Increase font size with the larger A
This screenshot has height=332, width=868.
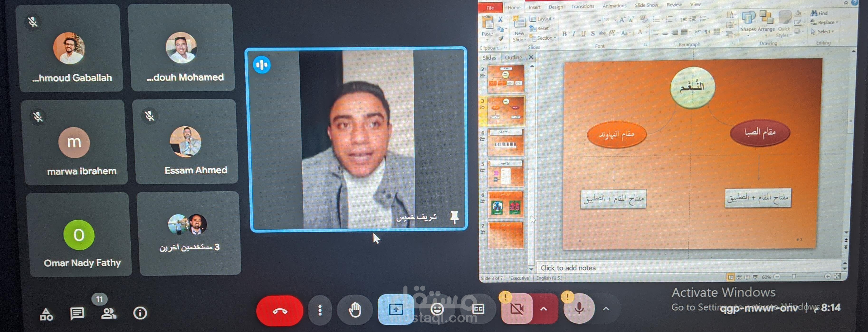622,19
